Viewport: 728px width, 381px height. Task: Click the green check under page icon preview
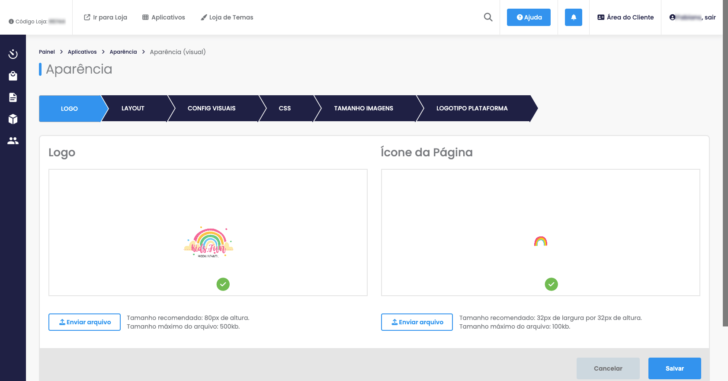(x=551, y=284)
